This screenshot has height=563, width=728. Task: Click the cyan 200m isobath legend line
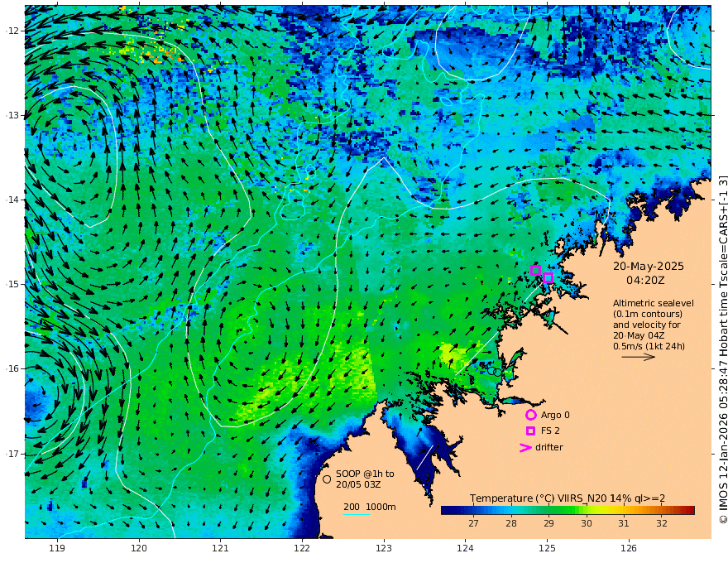coord(357,514)
